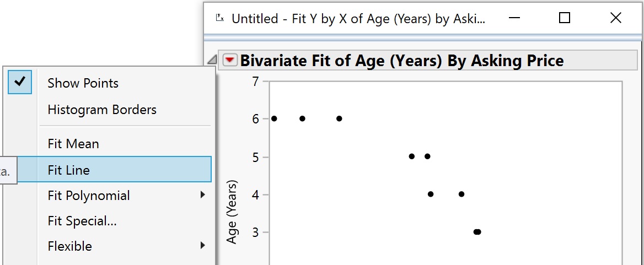
Task: Expand the Fit Polynomial submenu arrow
Action: click(202, 195)
